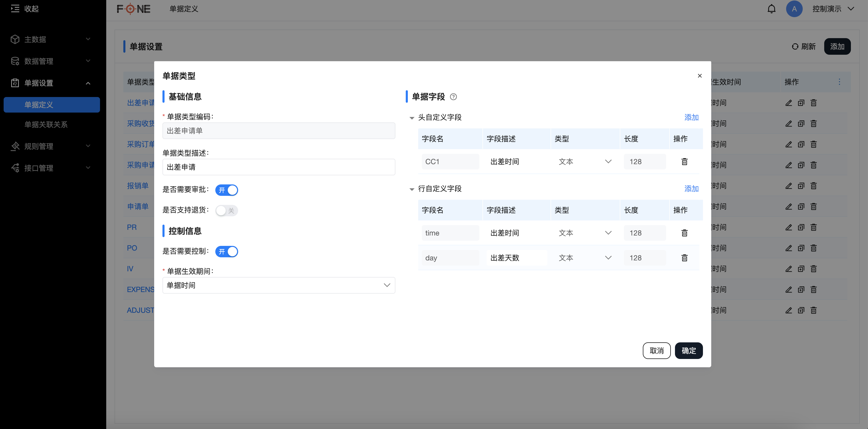The image size is (868, 429).
Task: Click the 单据类型描述 input field
Action: pos(279,167)
